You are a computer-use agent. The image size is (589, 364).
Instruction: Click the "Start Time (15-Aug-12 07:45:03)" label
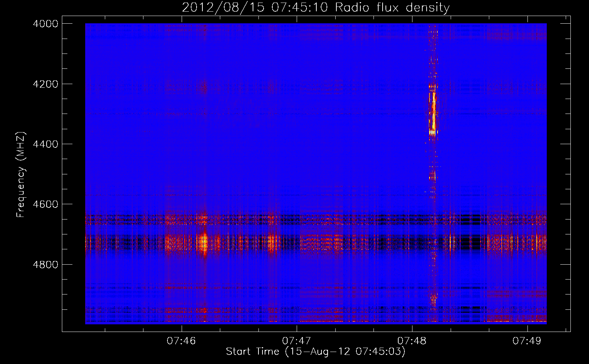pos(316,352)
